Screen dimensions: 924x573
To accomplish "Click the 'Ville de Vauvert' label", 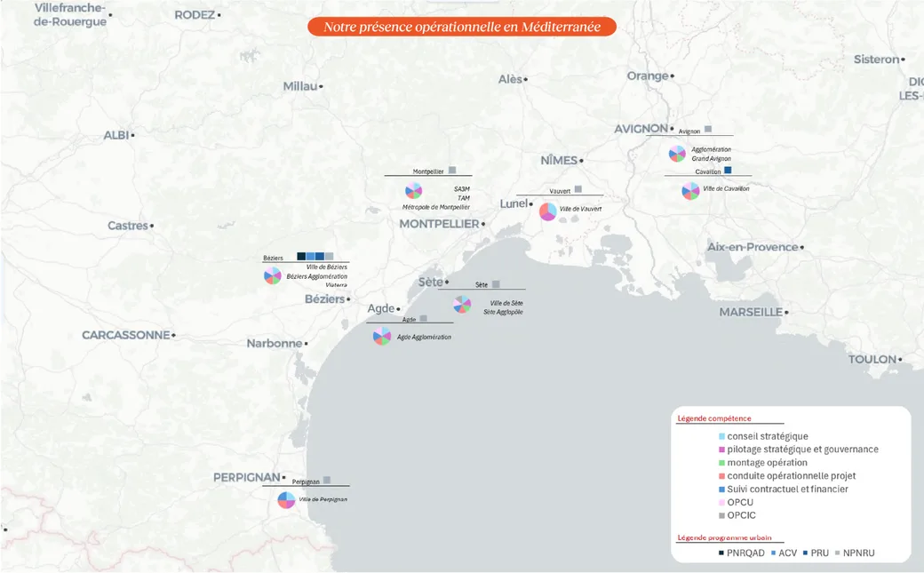I will 580,210.
